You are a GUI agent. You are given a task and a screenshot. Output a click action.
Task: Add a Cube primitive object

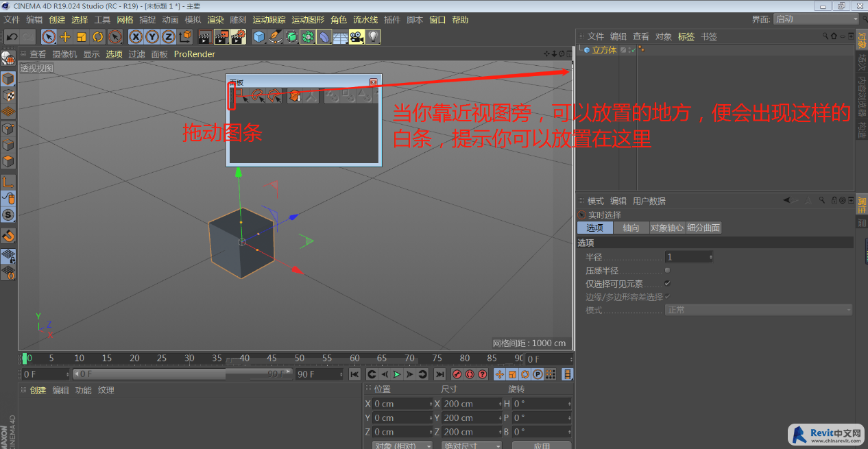258,37
